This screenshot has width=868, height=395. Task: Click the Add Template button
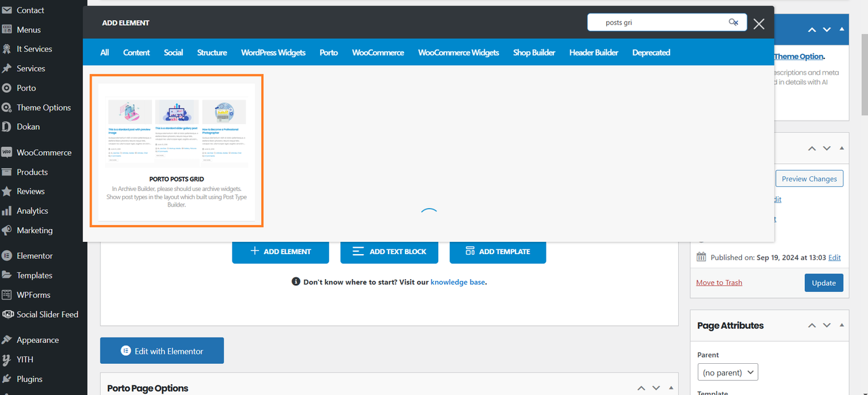pos(498,251)
